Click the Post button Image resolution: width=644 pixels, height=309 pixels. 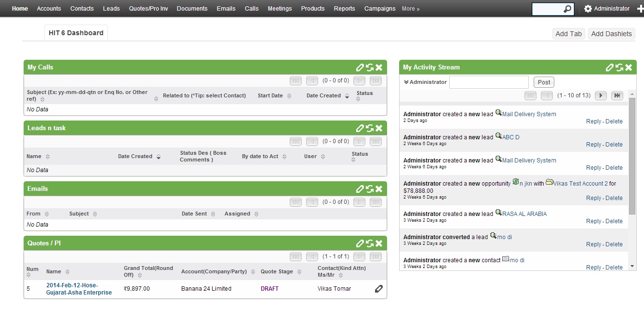tap(544, 82)
